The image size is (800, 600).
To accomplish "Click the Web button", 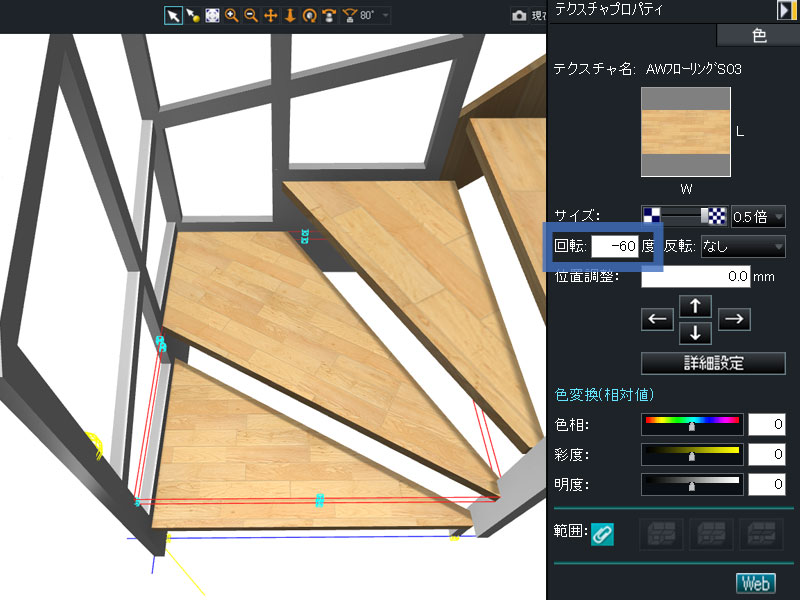I will (756, 583).
